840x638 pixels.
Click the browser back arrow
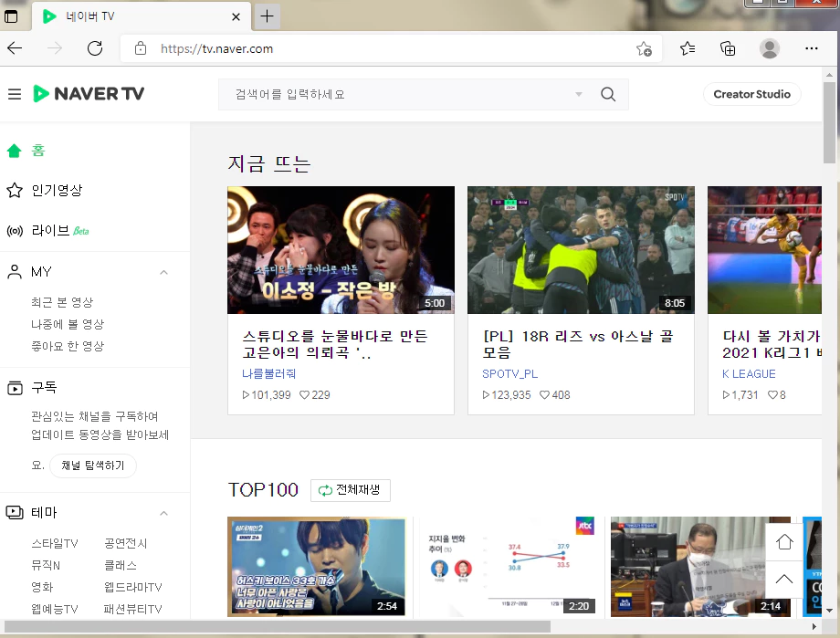[x=15, y=48]
